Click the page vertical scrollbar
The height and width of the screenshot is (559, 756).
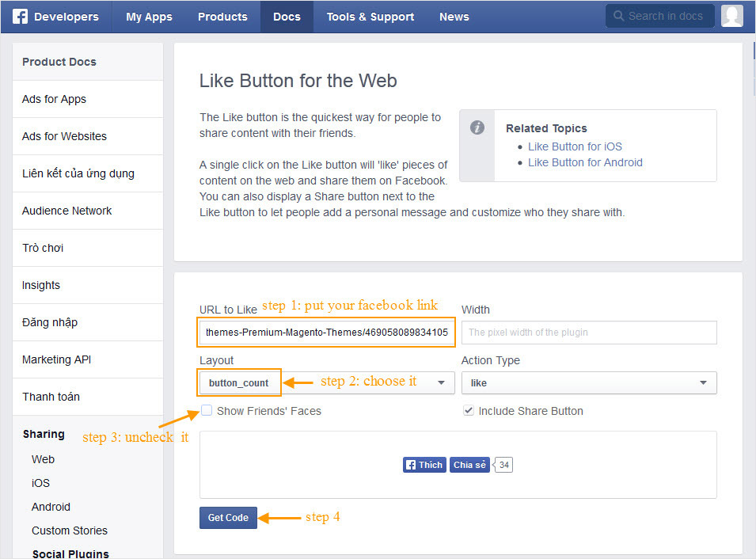pos(753,67)
